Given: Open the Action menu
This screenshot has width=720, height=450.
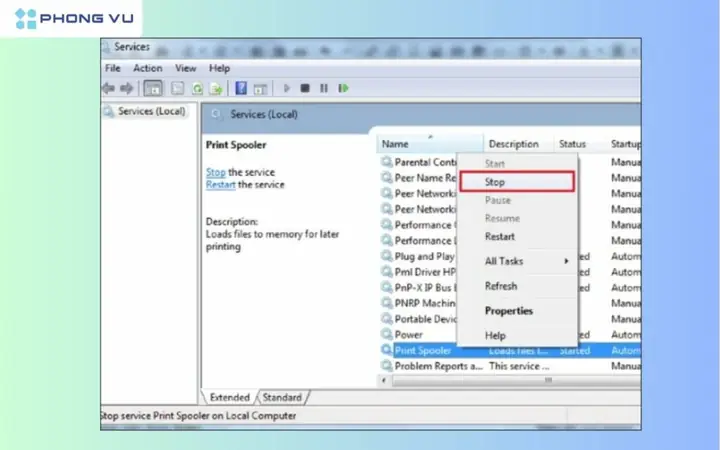Looking at the screenshot, I should click(147, 68).
